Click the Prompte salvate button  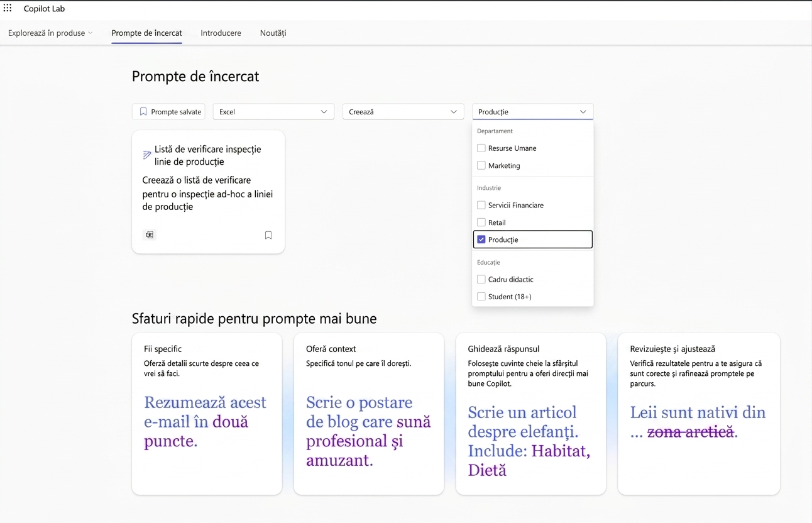coord(168,112)
